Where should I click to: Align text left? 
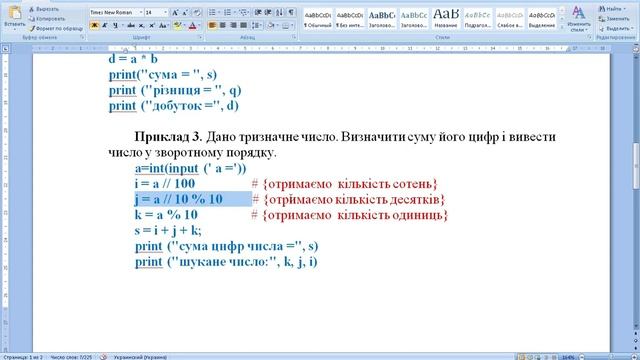tap(212, 26)
